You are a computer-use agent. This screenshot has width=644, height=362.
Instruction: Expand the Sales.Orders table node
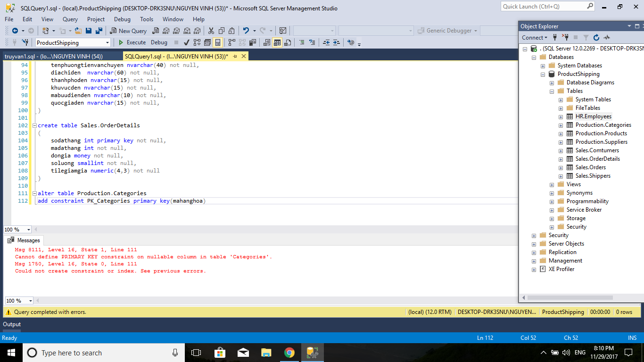[561, 167]
